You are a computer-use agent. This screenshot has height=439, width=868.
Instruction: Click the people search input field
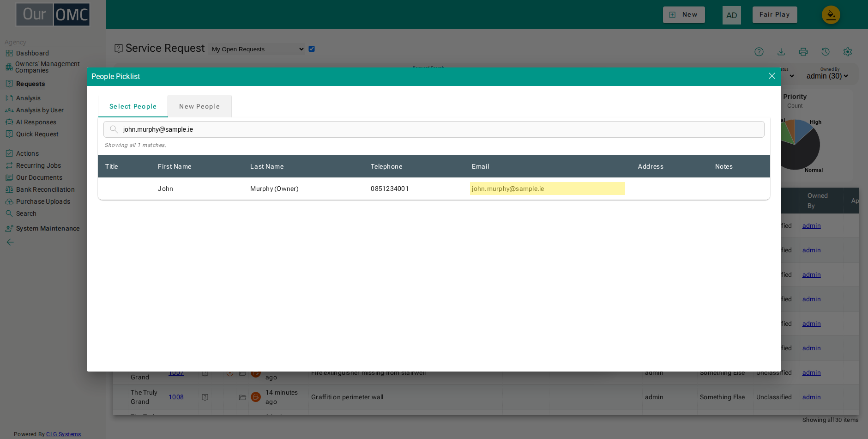[434, 129]
